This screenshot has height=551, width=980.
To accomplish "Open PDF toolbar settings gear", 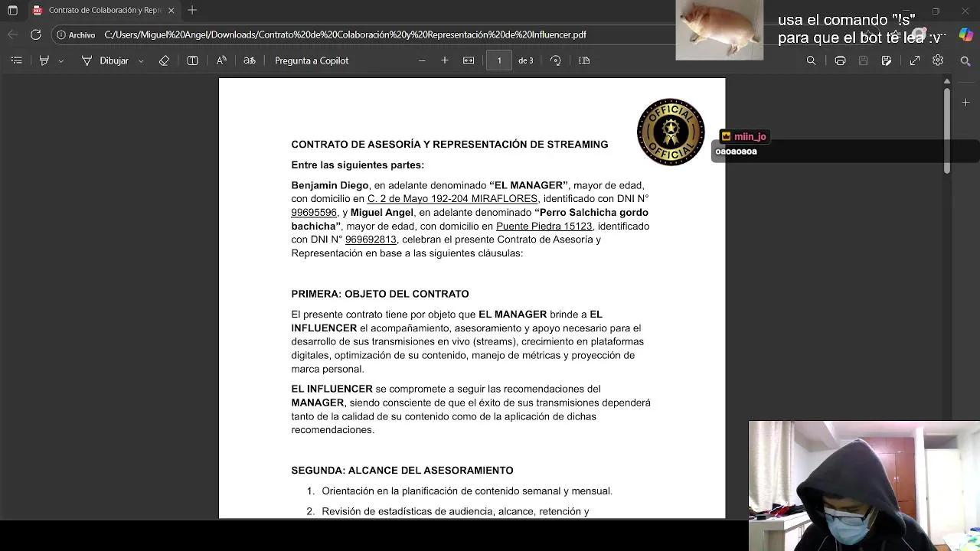I will 938,60.
